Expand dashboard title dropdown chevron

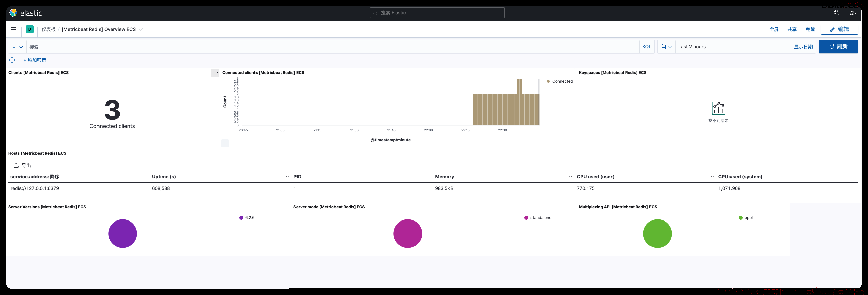coord(141,29)
